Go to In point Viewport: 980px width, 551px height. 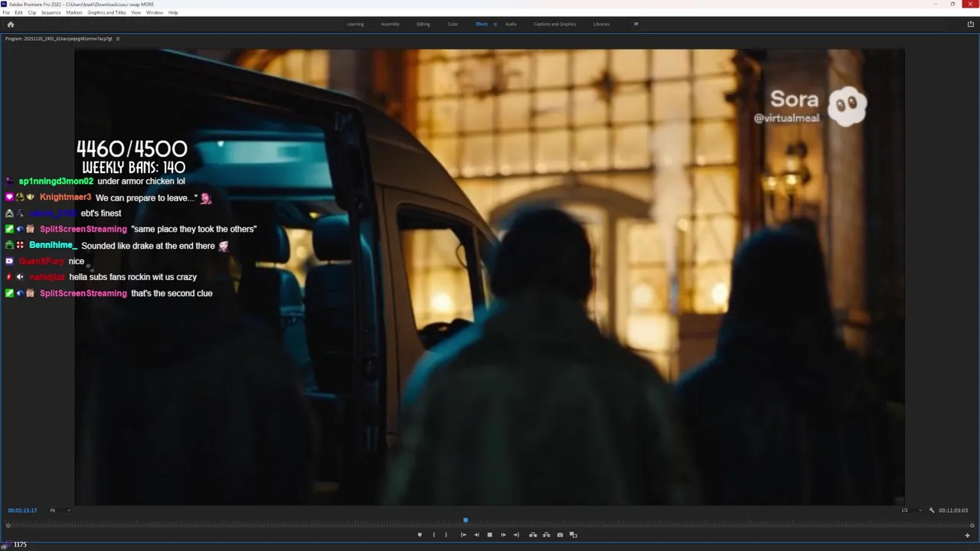463,535
